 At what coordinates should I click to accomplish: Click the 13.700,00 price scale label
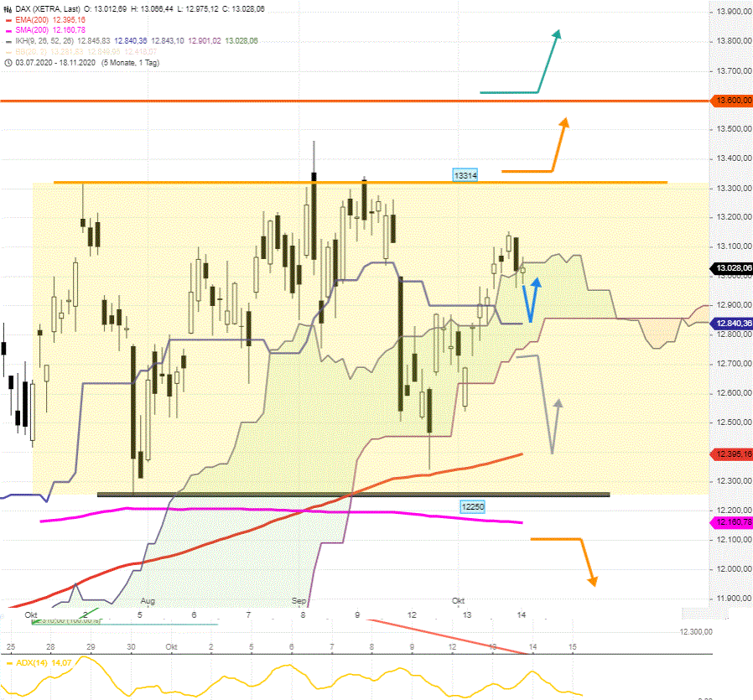(734, 71)
